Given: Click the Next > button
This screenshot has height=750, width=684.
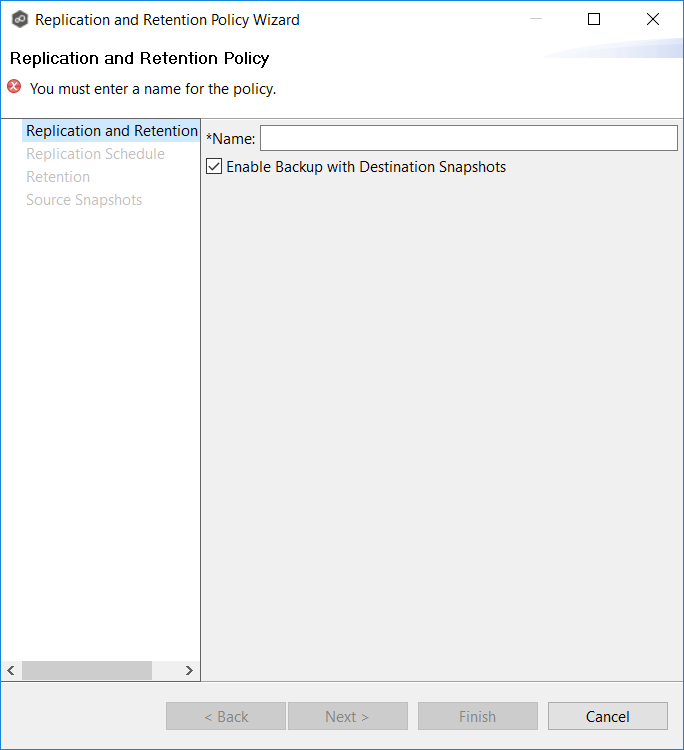Looking at the screenshot, I should (x=347, y=716).
